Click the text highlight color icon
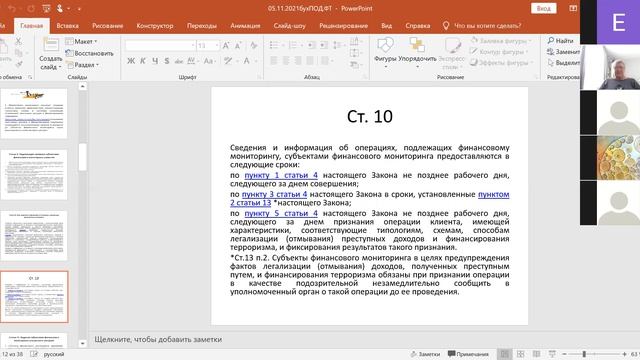The image size is (640, 360). click(x=228, y=61)
